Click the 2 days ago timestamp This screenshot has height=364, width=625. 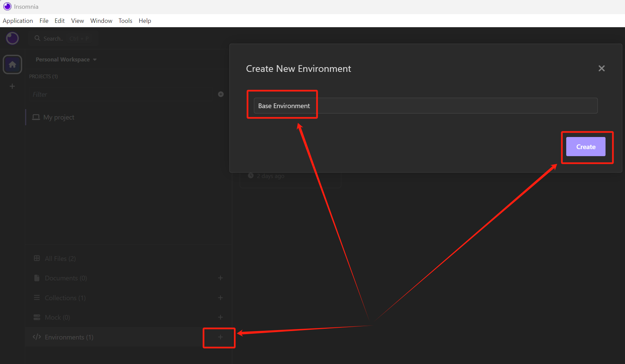271,176
